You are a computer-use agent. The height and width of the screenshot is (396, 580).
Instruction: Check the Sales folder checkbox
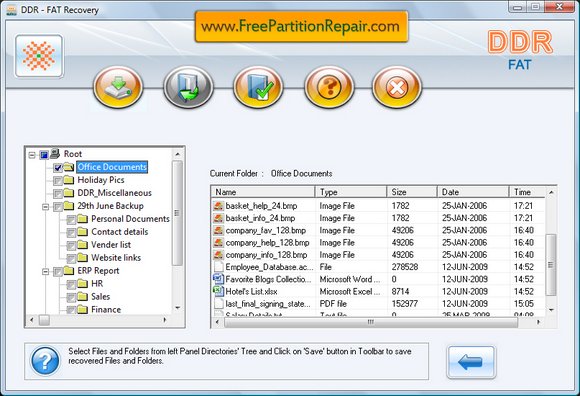(x=71, y=298)
